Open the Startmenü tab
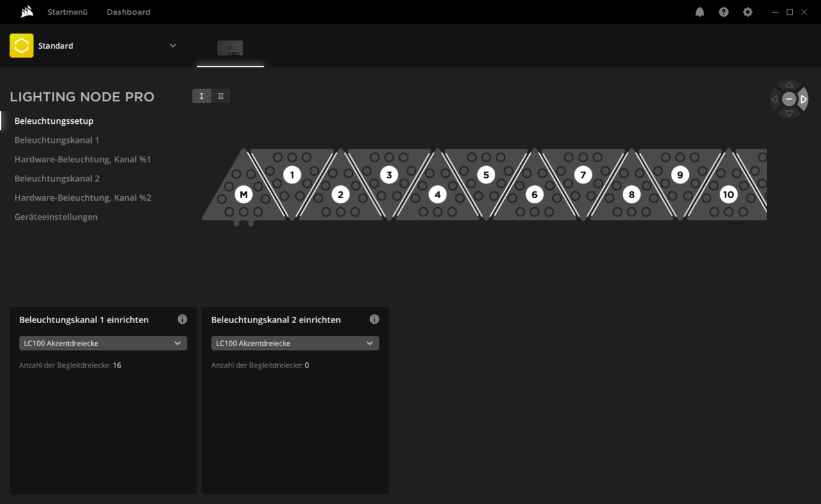The width and height of the screenshot is (821, 504). [67, 12]
